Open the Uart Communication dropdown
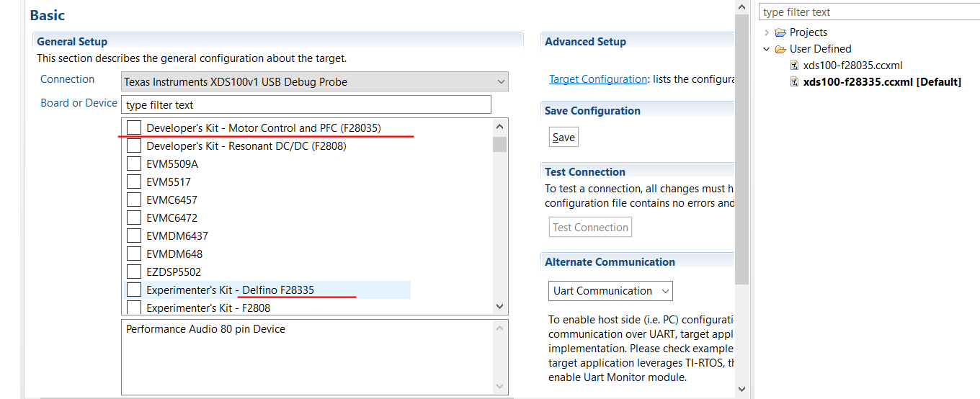The width and height of the screenshot is (980, 399). pos(610,291)
